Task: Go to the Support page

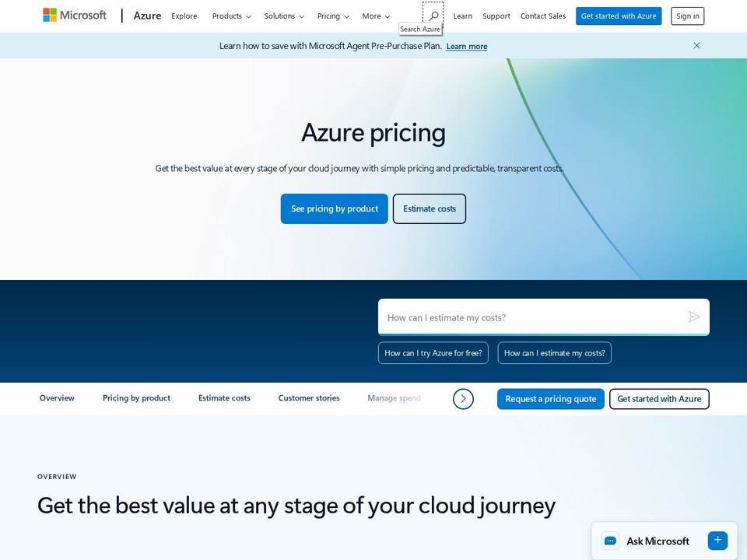Action: click(496, 16)
